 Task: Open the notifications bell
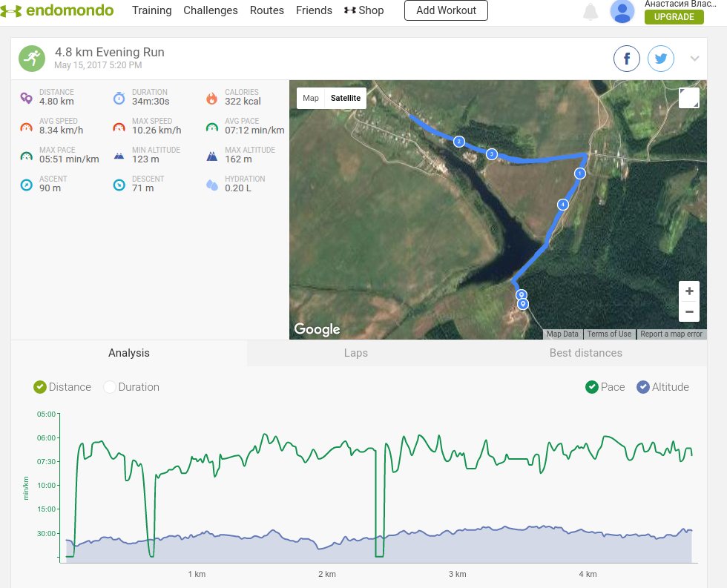pos(591,11)
